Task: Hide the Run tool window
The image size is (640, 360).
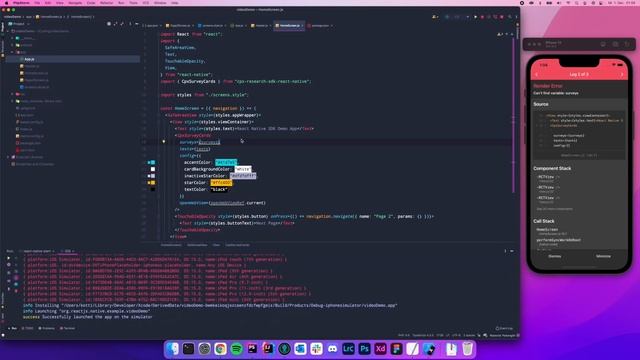Action: tap(512, 251)
